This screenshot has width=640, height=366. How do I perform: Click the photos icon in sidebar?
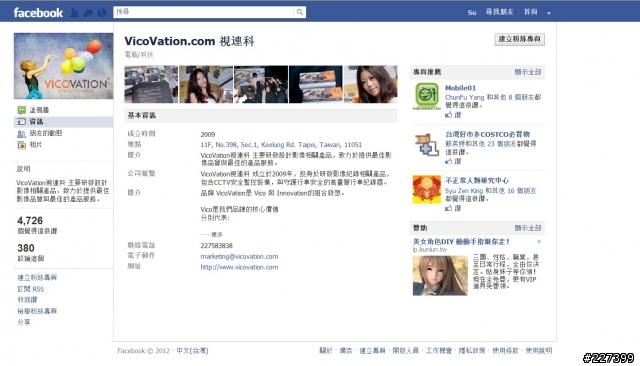[x=21, y=145]
